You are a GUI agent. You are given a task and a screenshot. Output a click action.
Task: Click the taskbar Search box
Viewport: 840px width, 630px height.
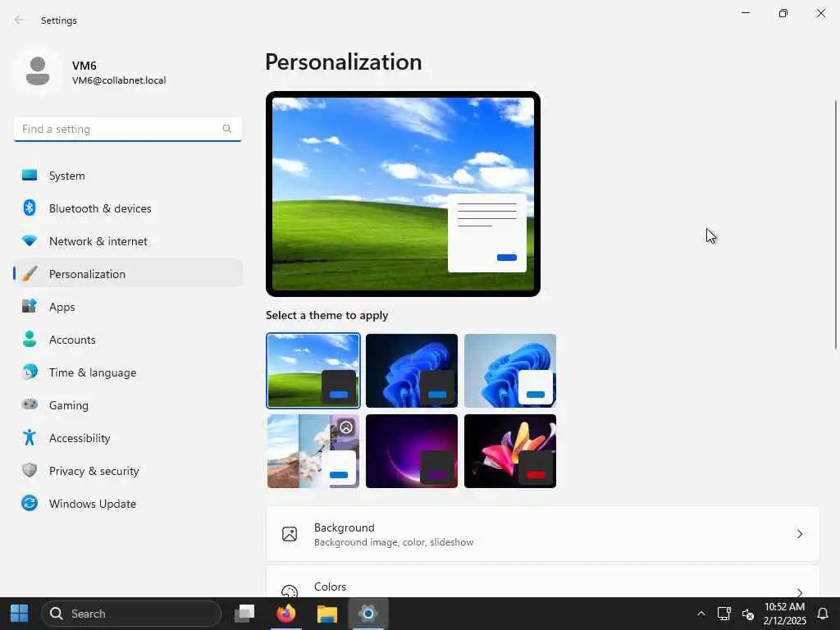[131, 614]
